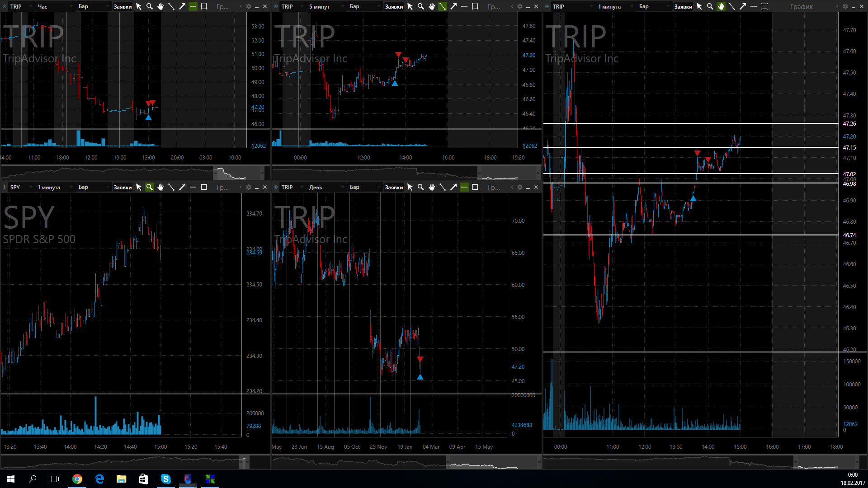Toggle link indicator of TRIP 1-minute chart

coord(547,6)
